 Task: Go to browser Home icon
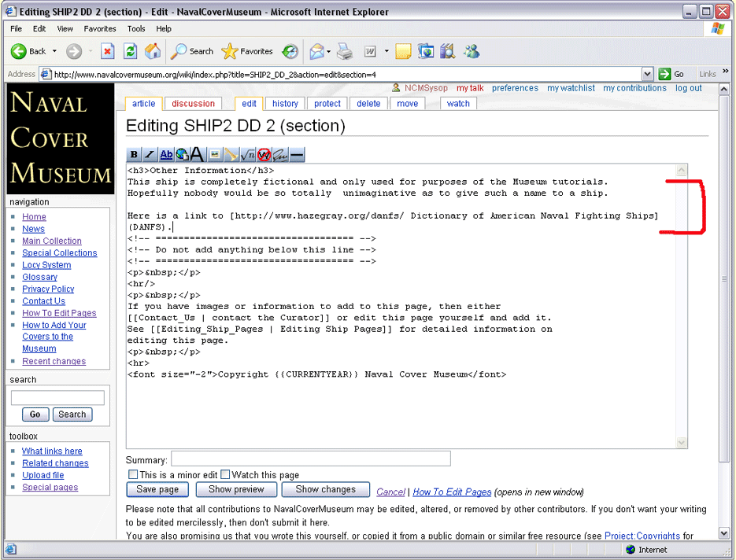pos(153,51)
